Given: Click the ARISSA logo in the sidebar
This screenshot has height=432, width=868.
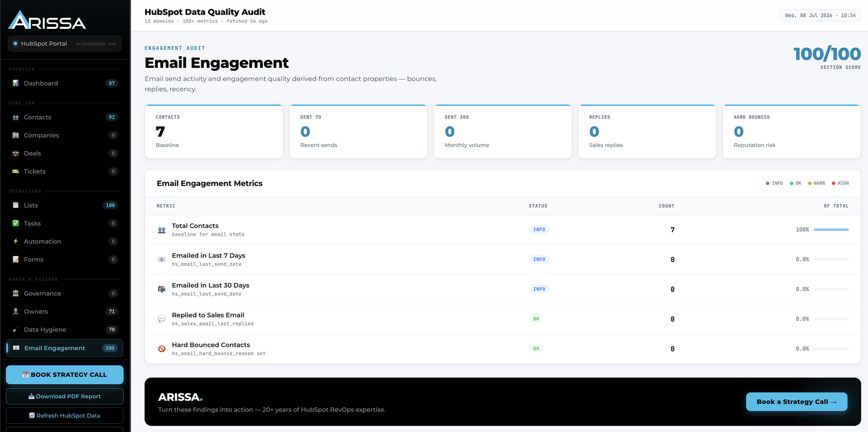Looking at the screenshot, I should coord(47,20).
